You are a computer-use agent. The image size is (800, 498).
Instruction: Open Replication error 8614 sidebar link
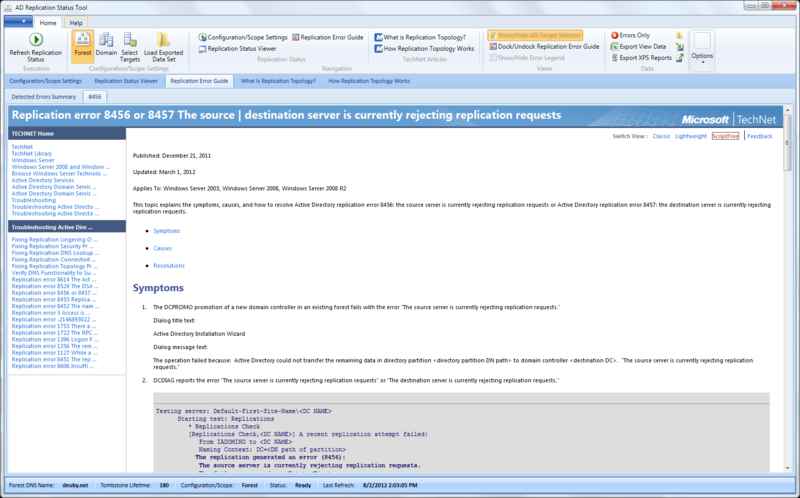[x=54, y=280]
